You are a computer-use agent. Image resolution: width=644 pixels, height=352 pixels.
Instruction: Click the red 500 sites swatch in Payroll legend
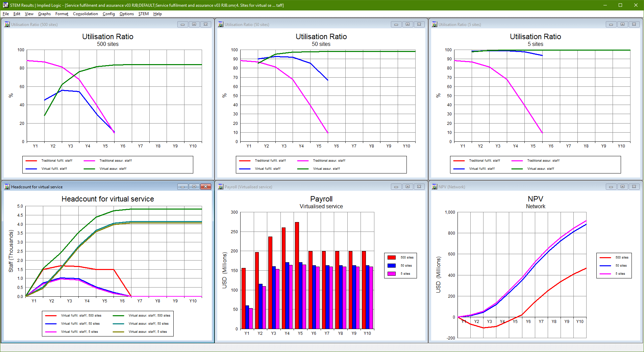point(392,258)
